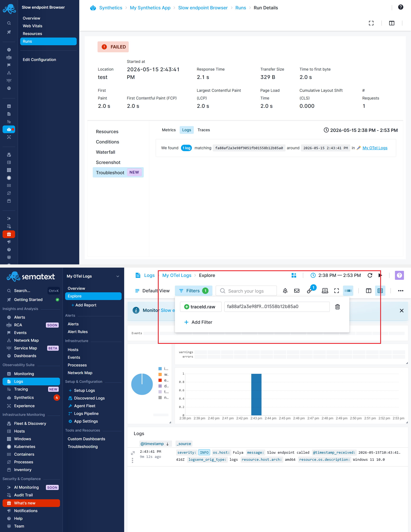Open the Resources section in run details
The width and height of the screenshot is (411, 532).
(107, 132)
